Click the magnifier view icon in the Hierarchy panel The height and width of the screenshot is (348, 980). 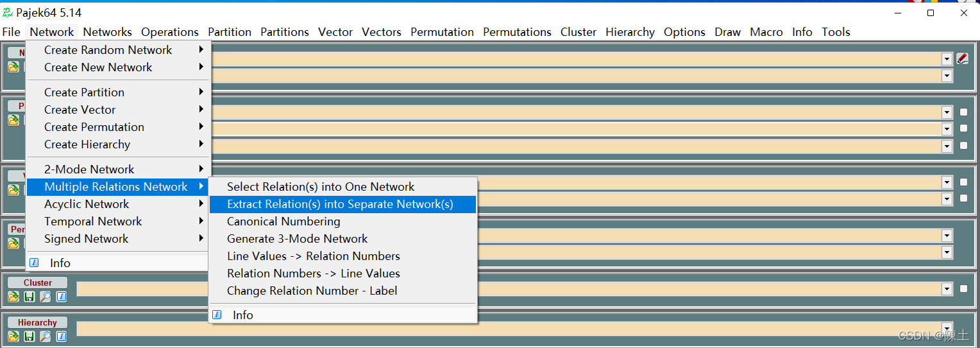click(46, 336)
